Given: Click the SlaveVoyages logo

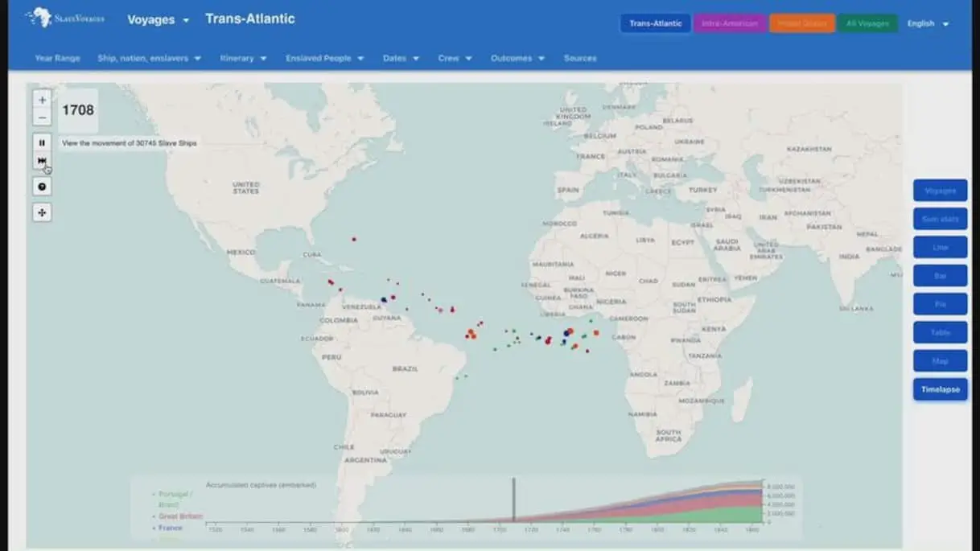Looking at the screenshot, I should tap(64, 18).
